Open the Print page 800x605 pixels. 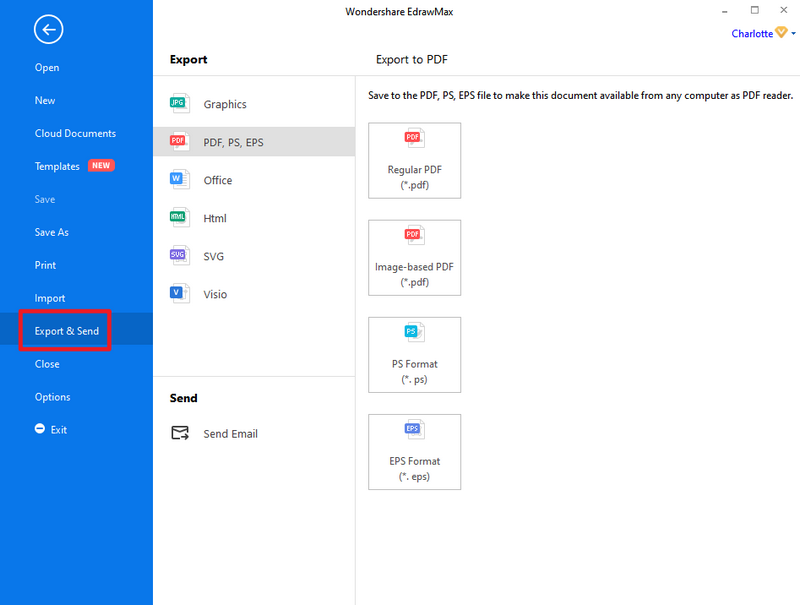45,265
